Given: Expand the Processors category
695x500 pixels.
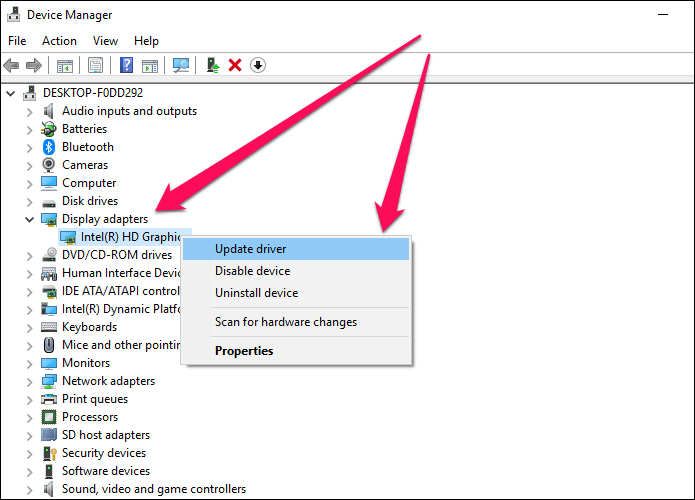Looking at the screenshot, I should click(x=29, y=418).
